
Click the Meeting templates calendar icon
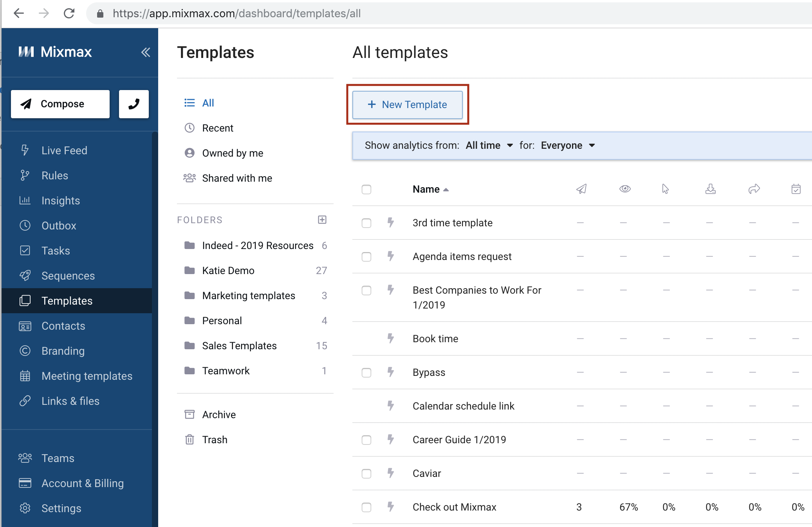pyautogui.click(x=25, y=376)
